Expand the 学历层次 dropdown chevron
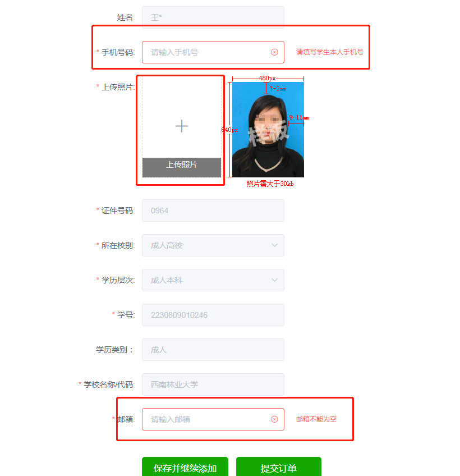The height and width of the screenshot is (476, 460). click(274, 280)
